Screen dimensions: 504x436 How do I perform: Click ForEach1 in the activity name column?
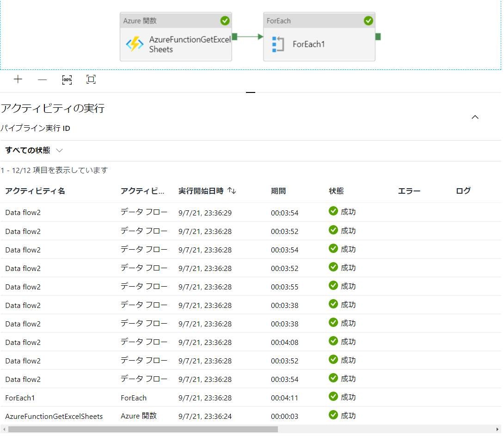click(20, 398)
